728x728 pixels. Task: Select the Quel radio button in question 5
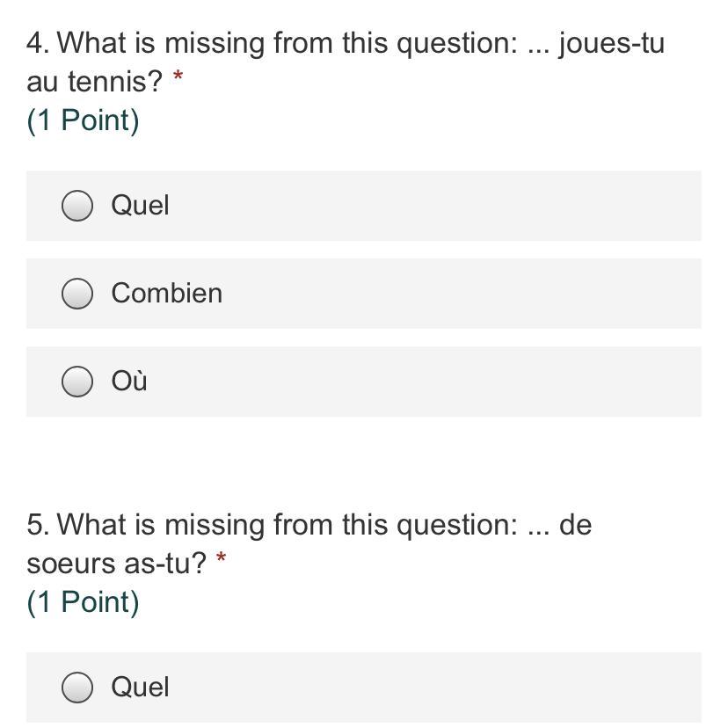[77, 688]
